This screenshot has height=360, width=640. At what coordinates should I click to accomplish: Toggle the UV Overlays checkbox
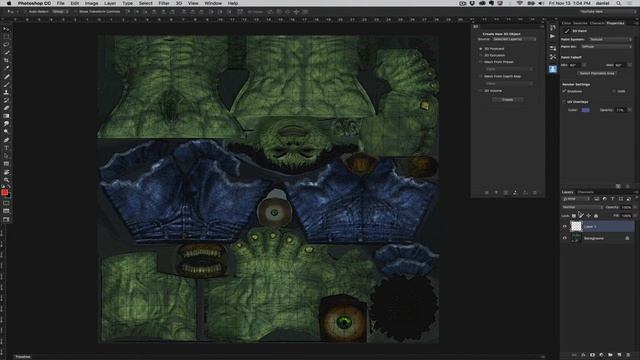pyautogui.click(x=564, y=102)
